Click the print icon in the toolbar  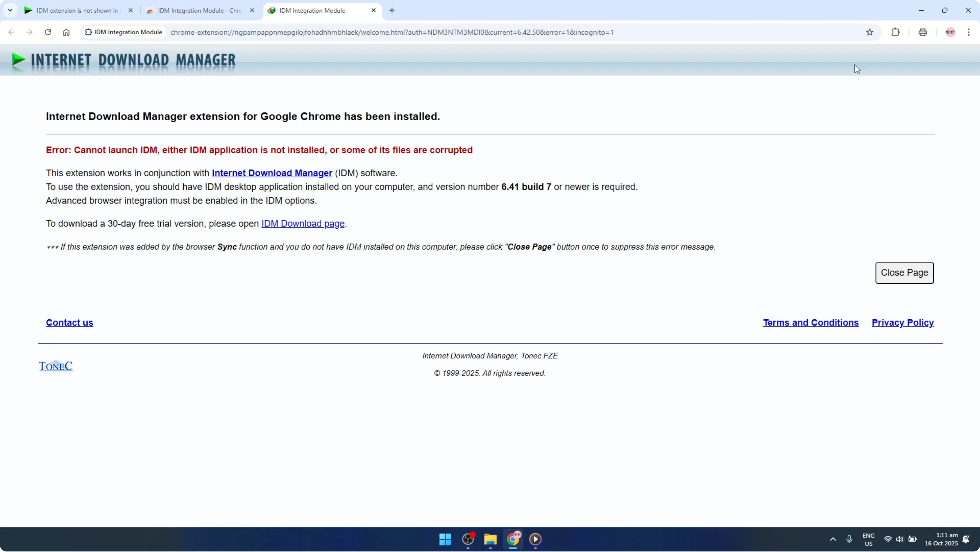(x=923, y=32)
